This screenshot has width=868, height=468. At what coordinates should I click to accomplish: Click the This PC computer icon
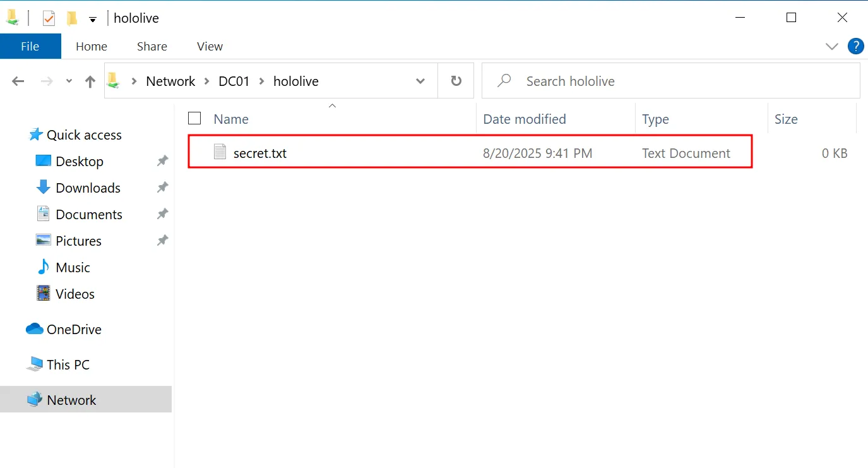pos(35,364)
